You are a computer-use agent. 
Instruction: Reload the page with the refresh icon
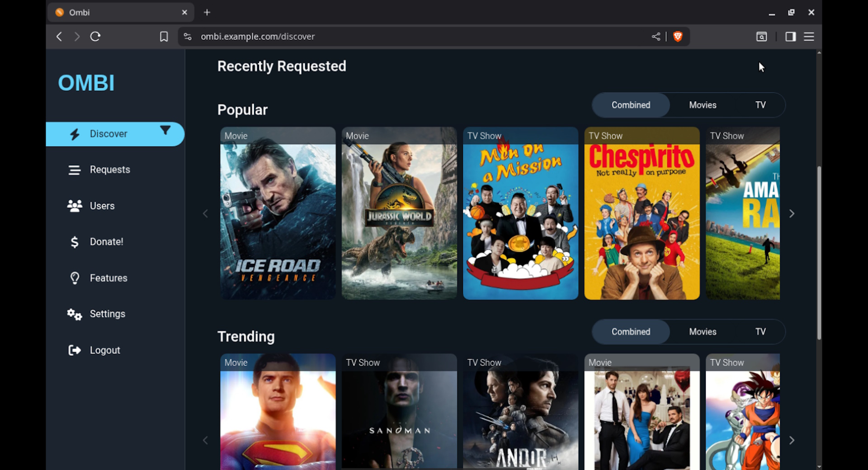(x=95, y=37)
